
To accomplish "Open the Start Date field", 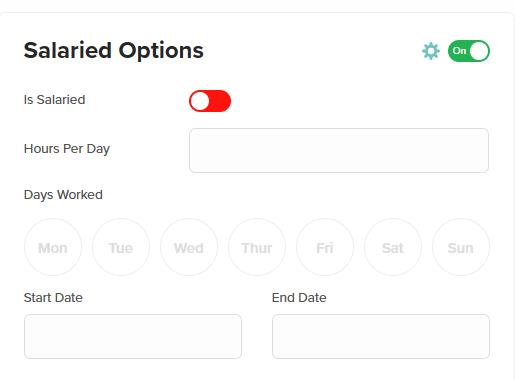I will click(133, 336).
